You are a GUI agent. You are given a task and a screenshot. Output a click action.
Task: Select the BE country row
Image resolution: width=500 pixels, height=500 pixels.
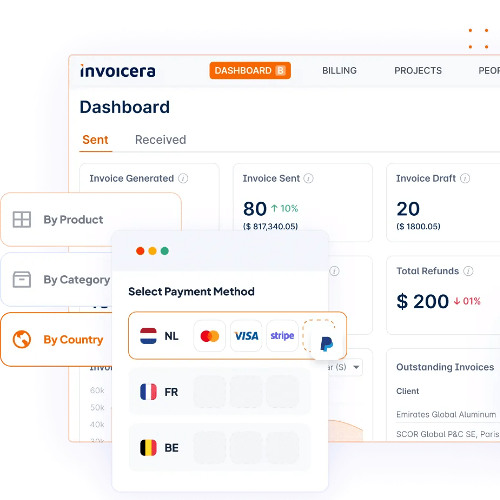[219, 448]
